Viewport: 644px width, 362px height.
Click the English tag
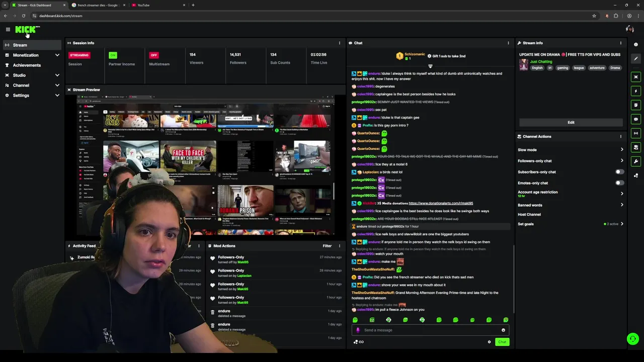[537, 68]
